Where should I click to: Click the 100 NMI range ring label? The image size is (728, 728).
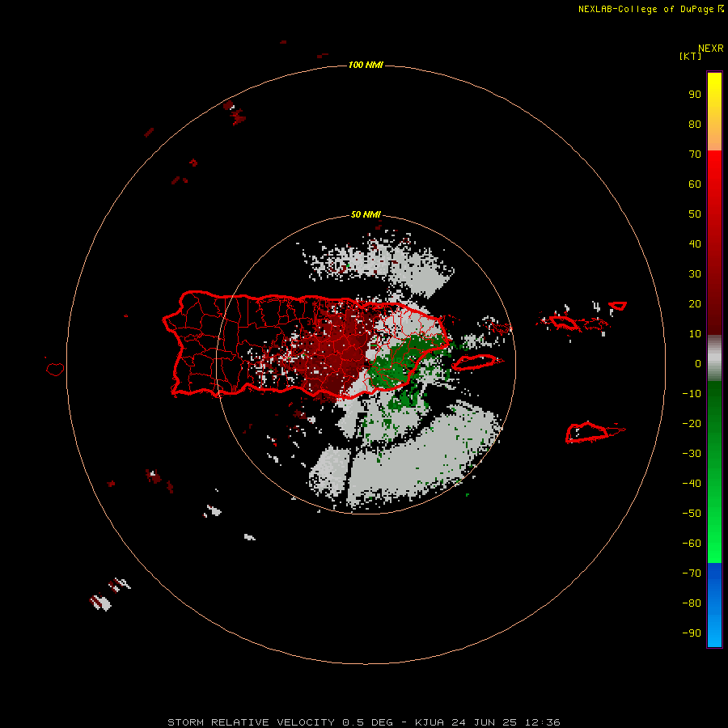[x=366, y=65]
